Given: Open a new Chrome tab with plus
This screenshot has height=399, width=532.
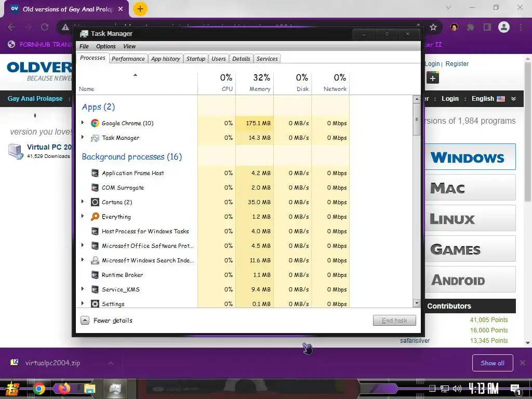Looking at the screenshot, I should 140,9.
